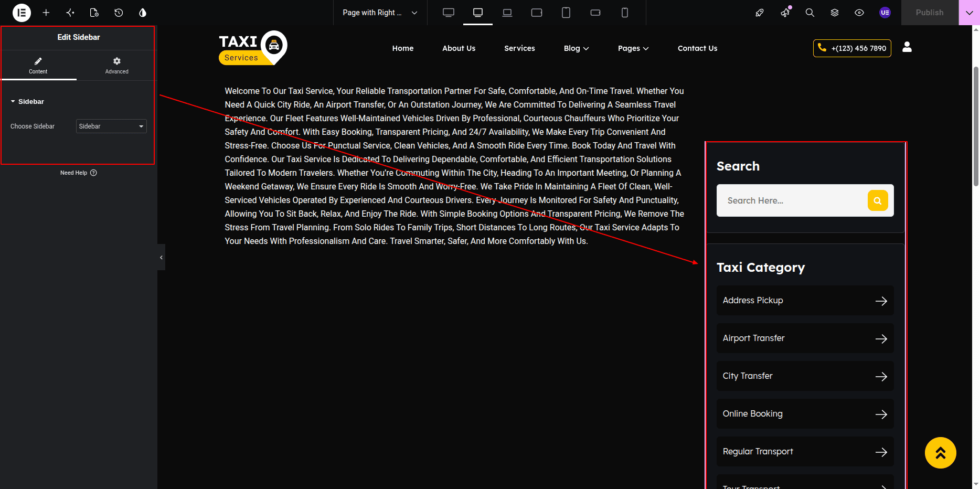Expand the Pages menu dropdown

click(x=633, y=48)
